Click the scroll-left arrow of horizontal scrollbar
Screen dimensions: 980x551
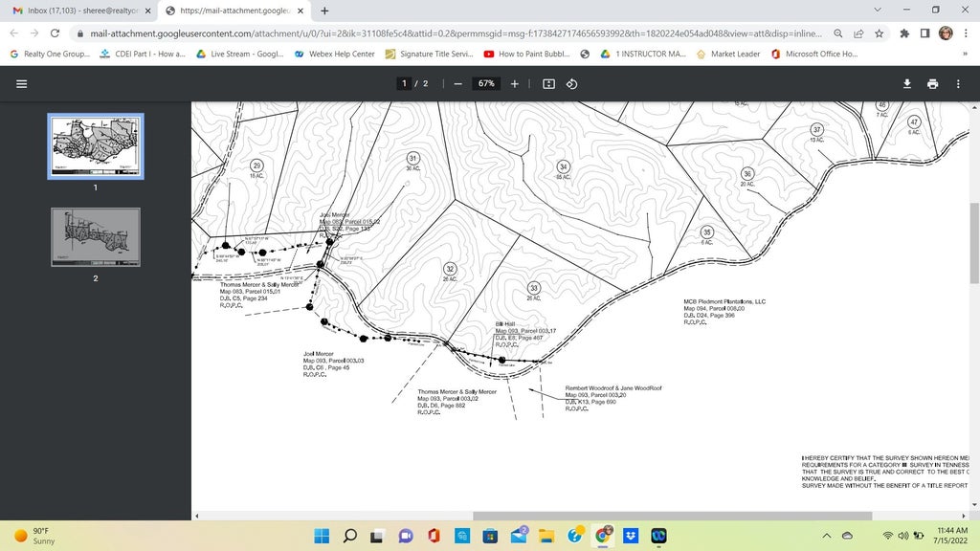pyautogui.click(x=197, y=516)
